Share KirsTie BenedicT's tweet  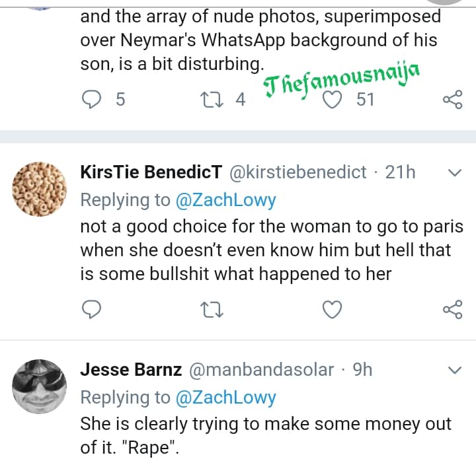[452, 308]
